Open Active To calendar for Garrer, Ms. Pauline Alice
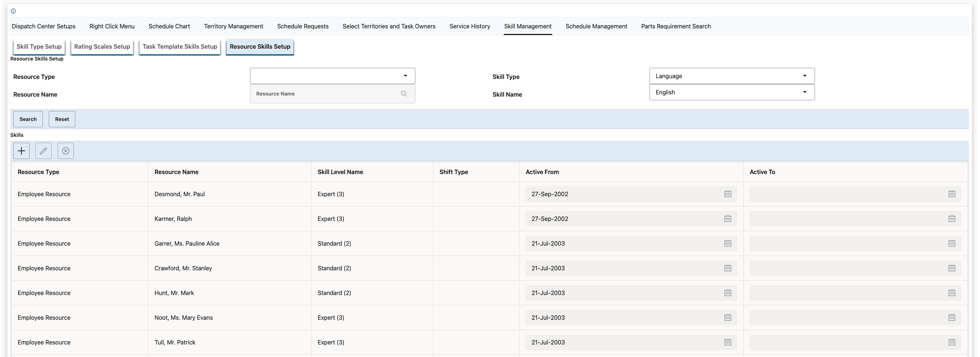This screenshot has width=980, height=357. click(952, 243)
